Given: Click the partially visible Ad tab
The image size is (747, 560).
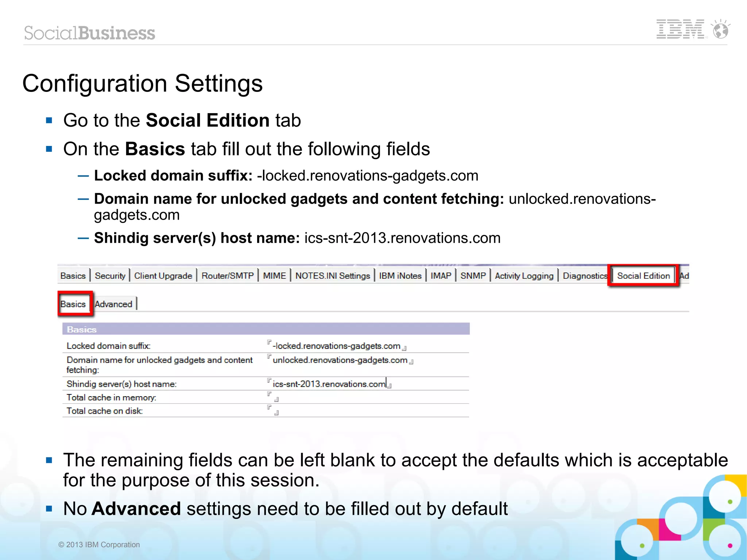Looking at the screenshot, I should click(x=684, y=276).
